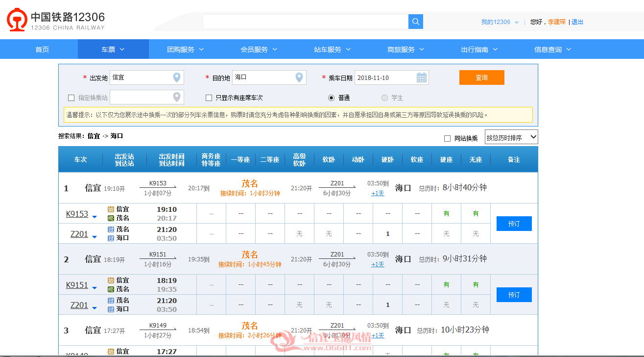The image size is (644, 357).
Task: Open the 出行指南 menu
Action: tap(479, 49)
